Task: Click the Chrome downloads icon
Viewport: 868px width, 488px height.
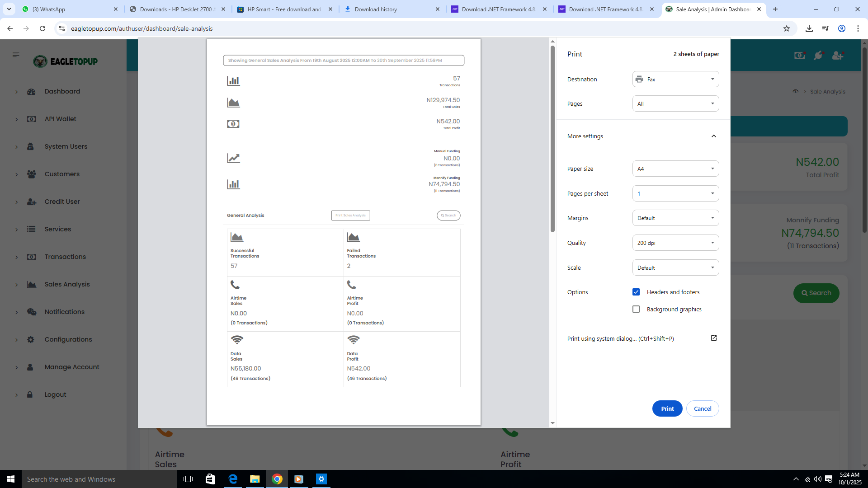Action: 809,28
